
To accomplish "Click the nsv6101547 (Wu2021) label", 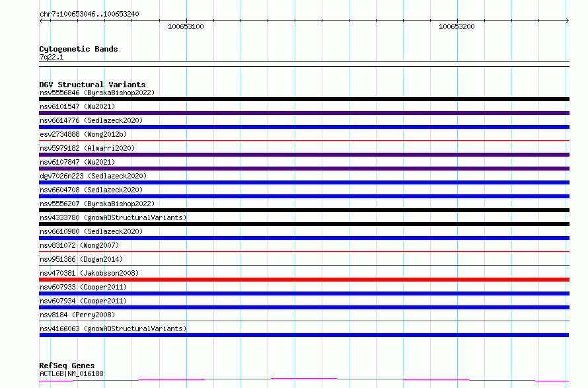I will pyautogui.click(x=77, y=106).
